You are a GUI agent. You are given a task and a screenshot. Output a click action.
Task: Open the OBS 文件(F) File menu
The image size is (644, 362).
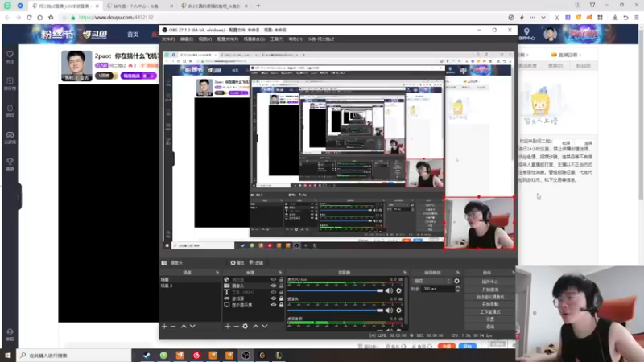168,39
